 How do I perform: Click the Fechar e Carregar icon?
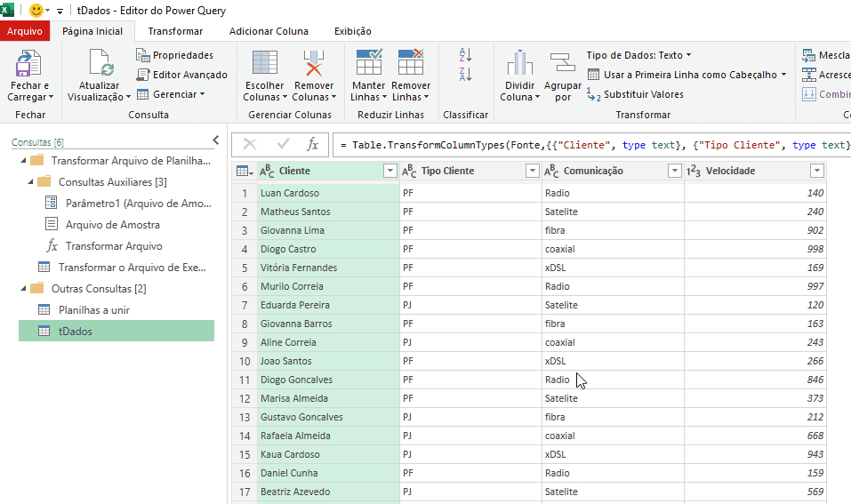pyautogui.click(x=30, y=64)
